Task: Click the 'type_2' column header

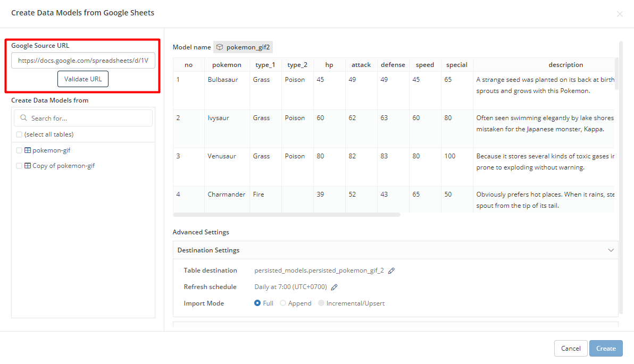Action: [x=297, y=65]
